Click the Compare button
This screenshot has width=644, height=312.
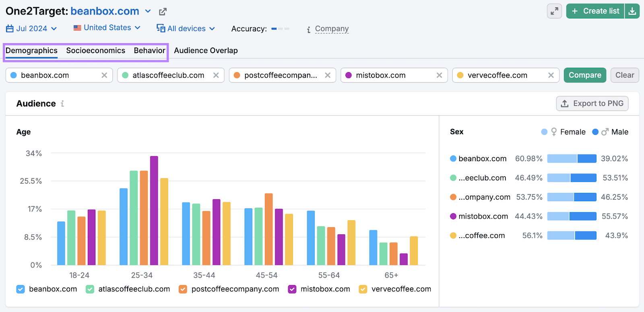[x=585, y=75]
